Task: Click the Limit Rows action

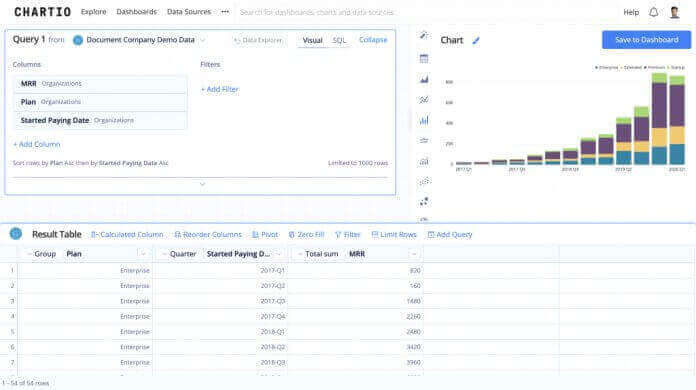Action: coord(394,234)
